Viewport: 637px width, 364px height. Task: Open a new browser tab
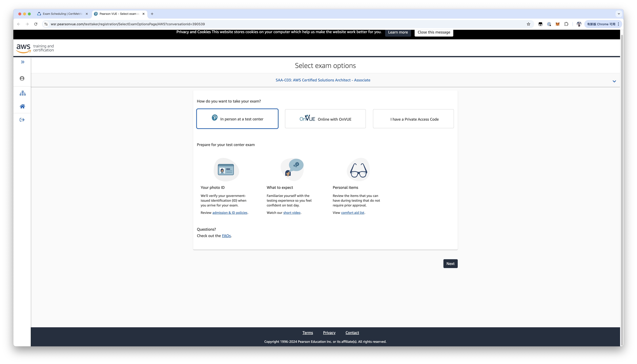(152, 14)
